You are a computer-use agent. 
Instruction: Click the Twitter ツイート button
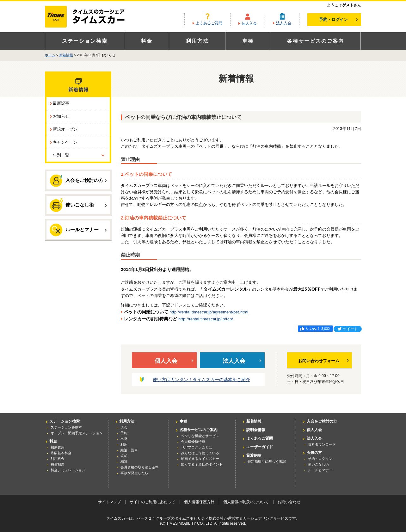coord(348,329)
